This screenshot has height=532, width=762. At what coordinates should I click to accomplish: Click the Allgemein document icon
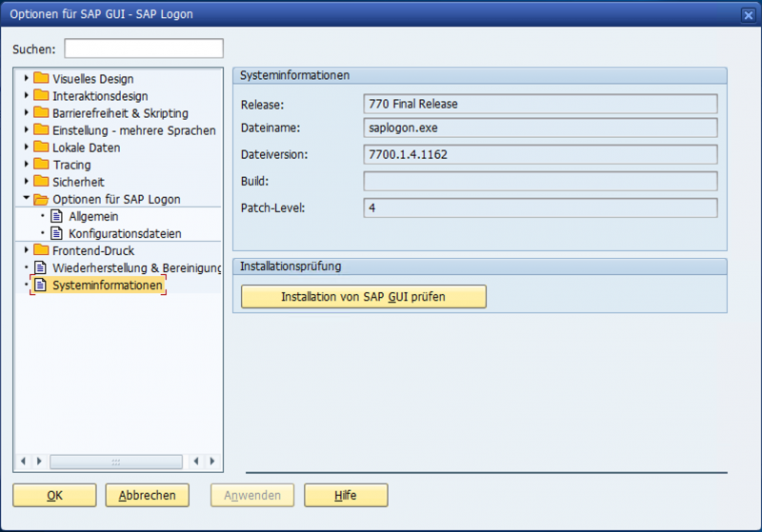click(57, 216)
